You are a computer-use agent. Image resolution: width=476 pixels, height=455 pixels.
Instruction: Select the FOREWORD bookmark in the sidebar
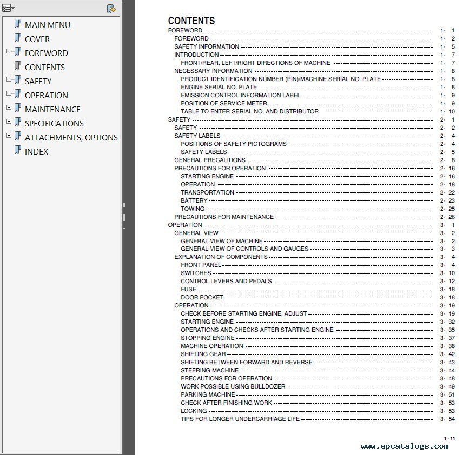coord(47,53)
